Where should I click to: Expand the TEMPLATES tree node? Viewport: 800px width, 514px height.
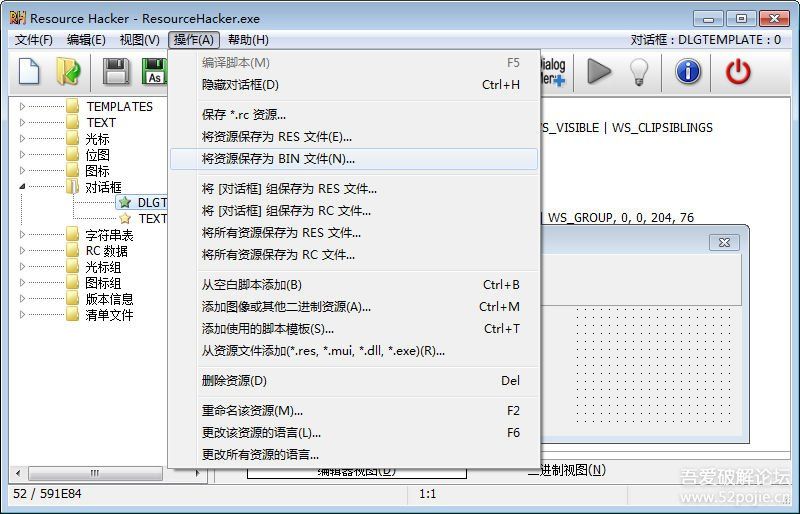click(x=22, y=107)
